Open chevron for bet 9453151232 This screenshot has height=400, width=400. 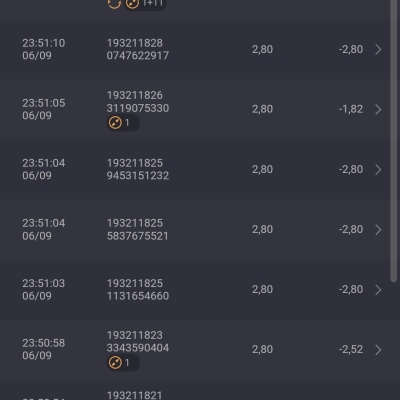pyautogui.click(x=378, y=169)
